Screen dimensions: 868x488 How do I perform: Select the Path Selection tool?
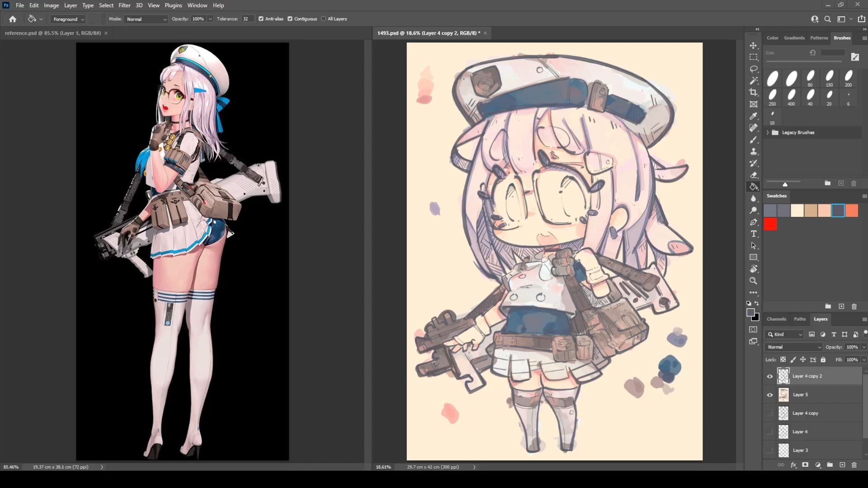(x=753, y=245)
